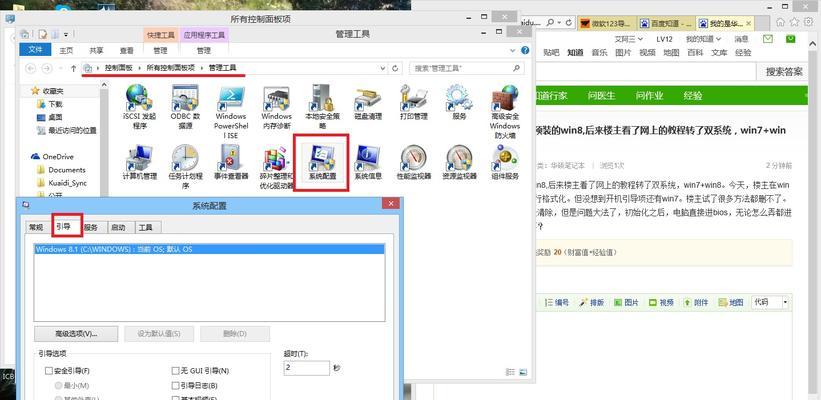Screen dimensions: 821x400
Task: Open 高级安全 Windows 防火墙 icon
Action: [x=505, y=97]
